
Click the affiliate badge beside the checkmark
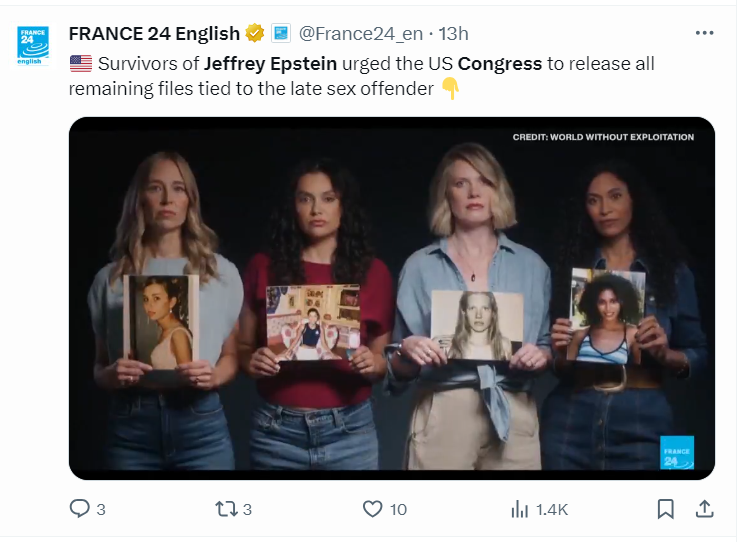tap(281, 34)
